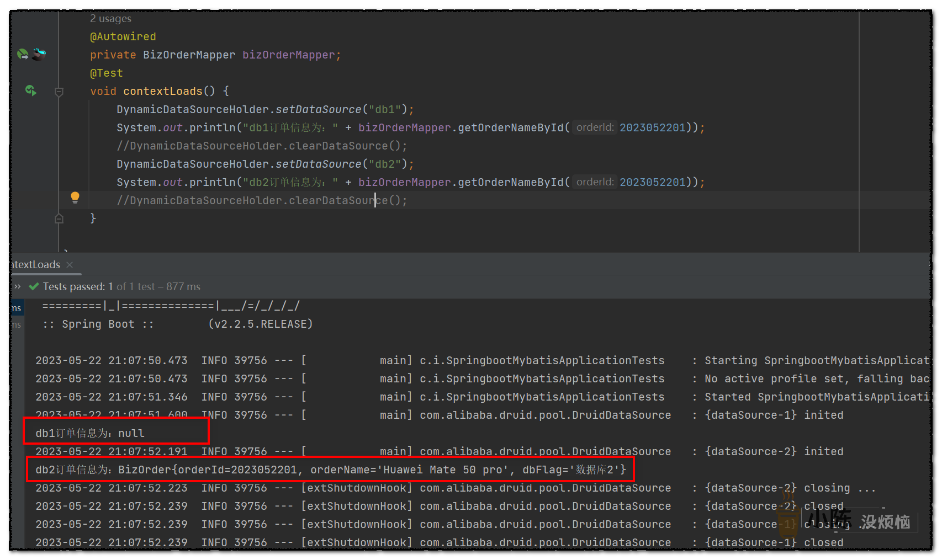Click the fold end marker at closing brace

pyautogui.click(x=59, y=218)
